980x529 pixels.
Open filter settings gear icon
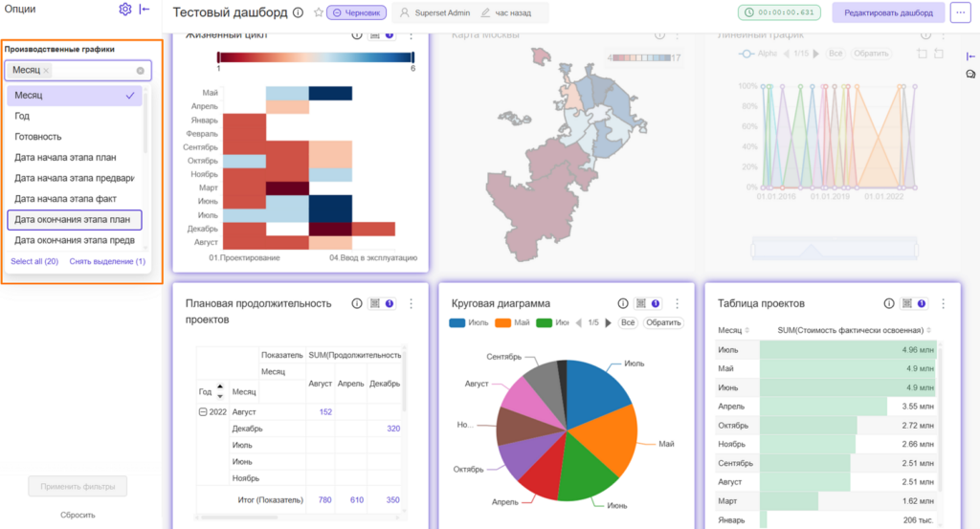pos(125,10)
